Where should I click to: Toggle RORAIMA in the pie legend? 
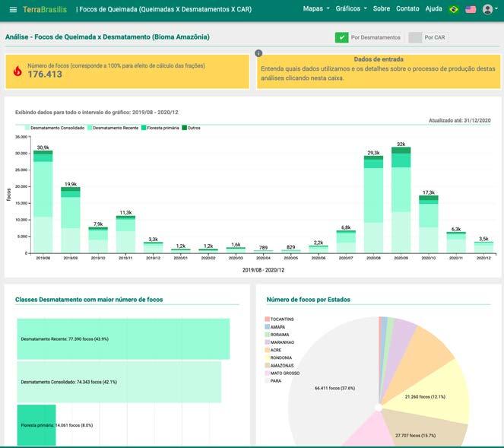(277, 335)
